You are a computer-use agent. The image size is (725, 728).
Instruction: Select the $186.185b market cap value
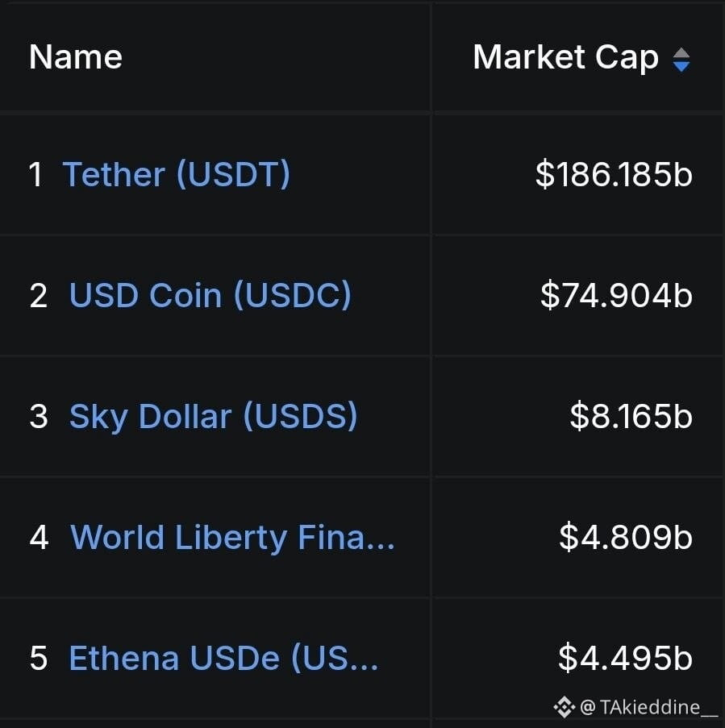(x=614, y=175)
